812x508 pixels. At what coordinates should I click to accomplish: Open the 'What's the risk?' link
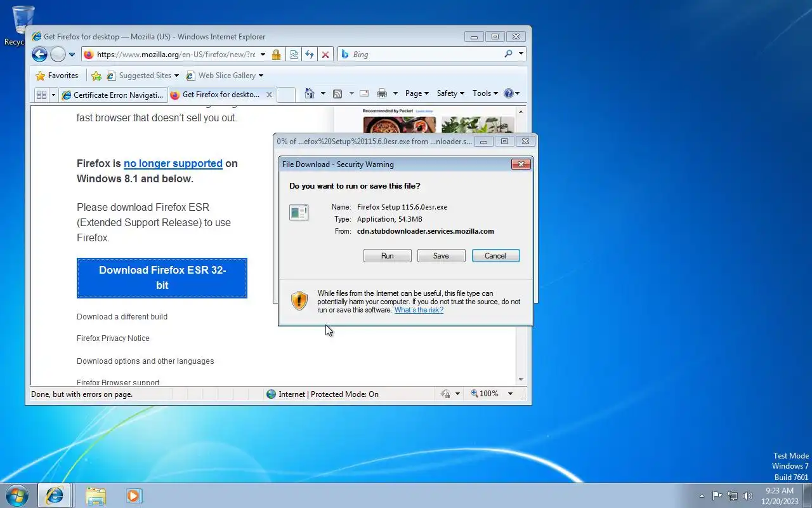(419, 310)
